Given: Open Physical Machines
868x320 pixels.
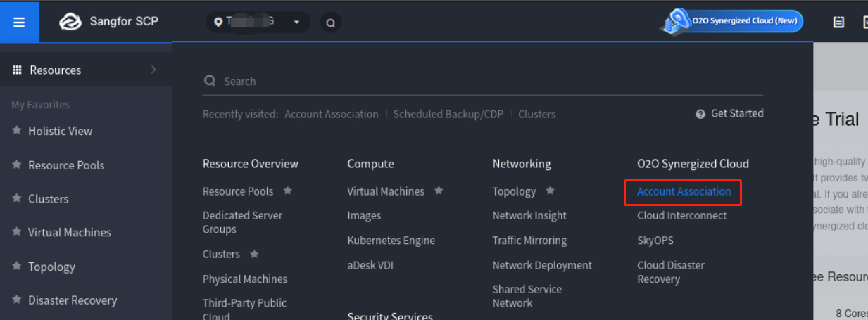Looking at the screenshot, I should pos(245,279).
